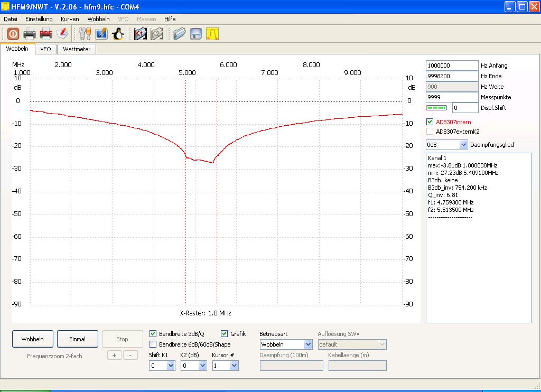Click the red power toolbar icon
This screenshot has height=392, width=541.
13,34
